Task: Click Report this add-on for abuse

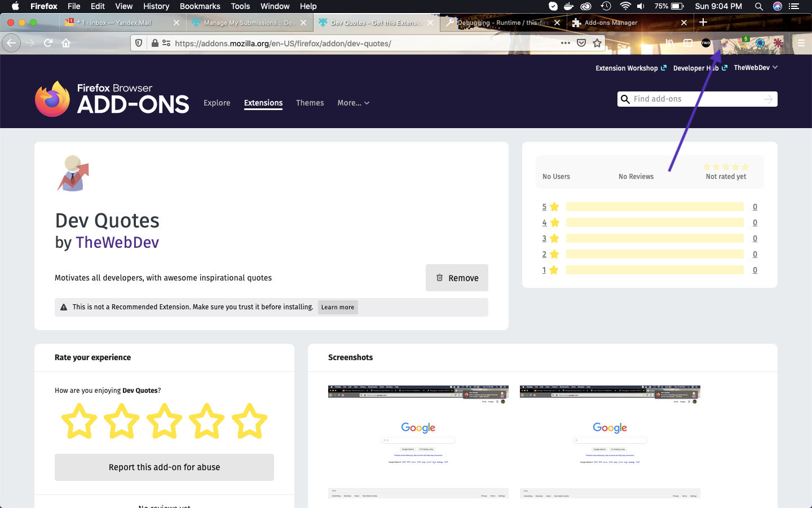Action: (164, 467)
